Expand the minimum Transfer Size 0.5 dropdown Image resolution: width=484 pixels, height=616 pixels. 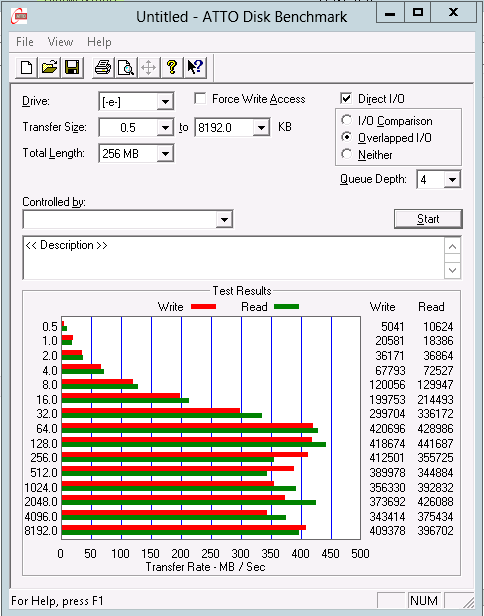pyautogui.click(x=165, y=128)
